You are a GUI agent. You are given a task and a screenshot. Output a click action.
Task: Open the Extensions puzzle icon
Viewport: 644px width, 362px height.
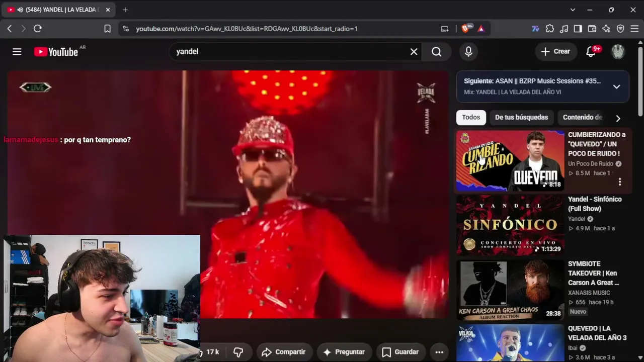point(550,29)
